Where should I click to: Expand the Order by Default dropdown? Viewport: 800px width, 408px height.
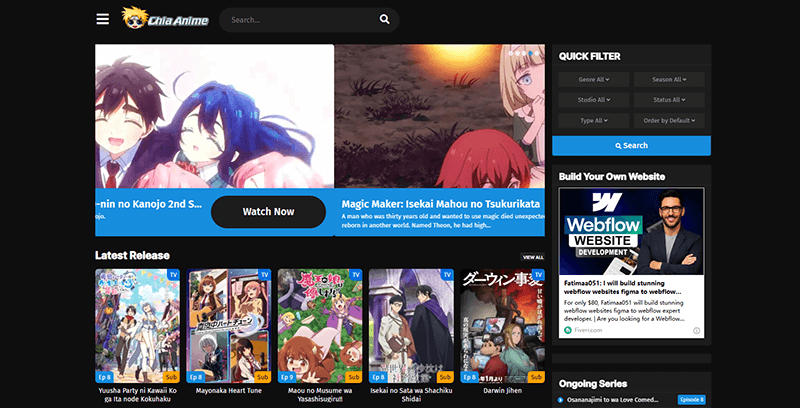(669, 120)
